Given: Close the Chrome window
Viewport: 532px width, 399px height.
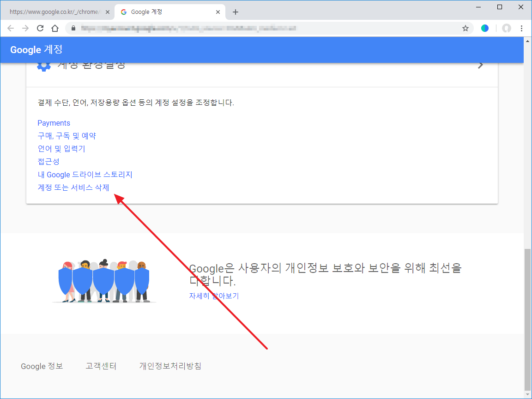Looking at the screenshot, I should pos(521,7).
